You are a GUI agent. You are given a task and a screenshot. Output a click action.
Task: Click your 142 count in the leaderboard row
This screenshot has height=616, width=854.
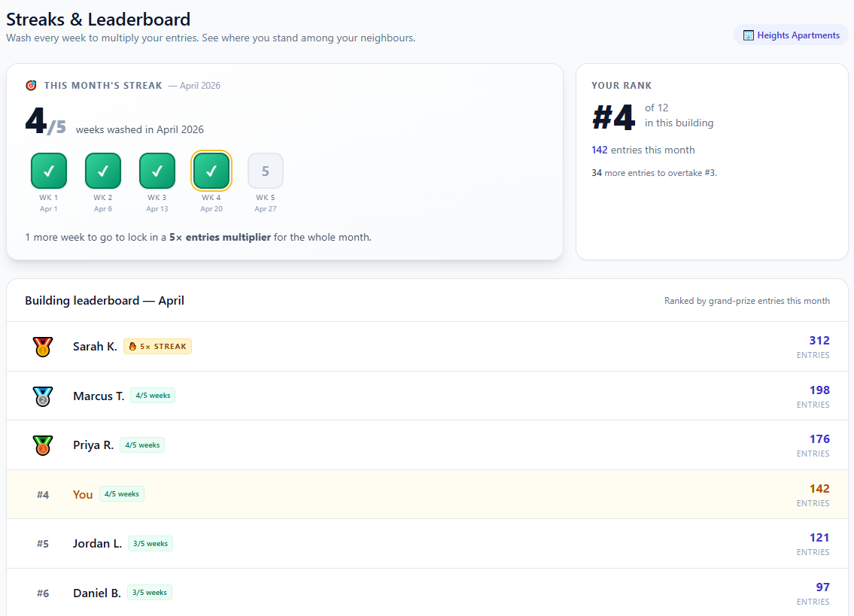tap(819, 489)
